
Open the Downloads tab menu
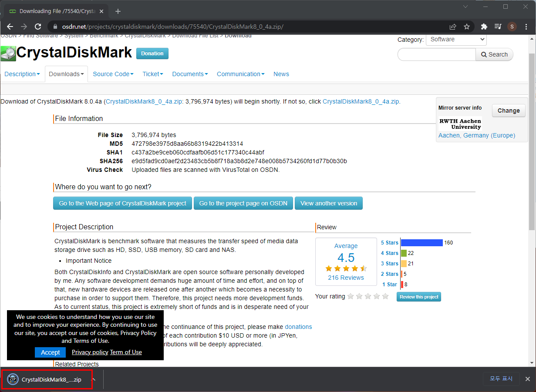pos(66,74)
